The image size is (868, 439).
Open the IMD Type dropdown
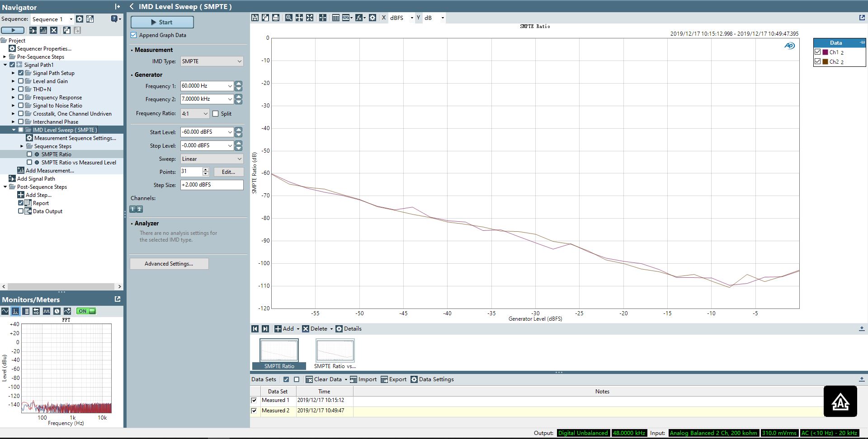pos(212,61)
